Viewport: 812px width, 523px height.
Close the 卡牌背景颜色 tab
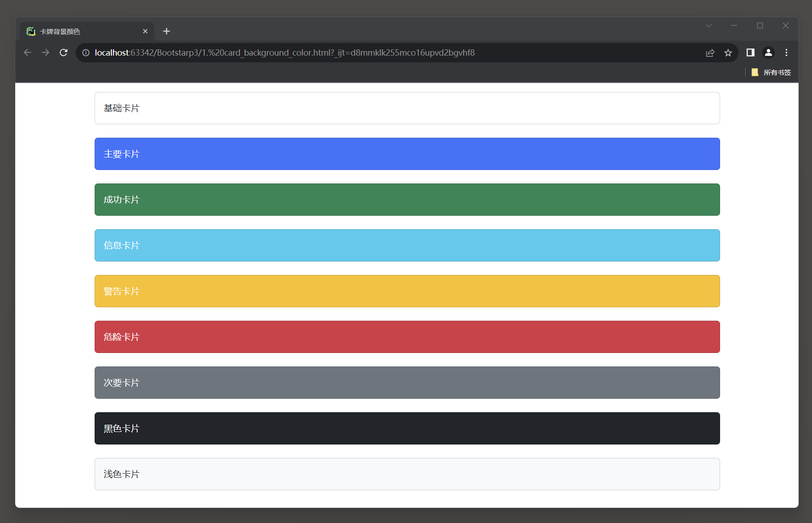coord(145,31)
